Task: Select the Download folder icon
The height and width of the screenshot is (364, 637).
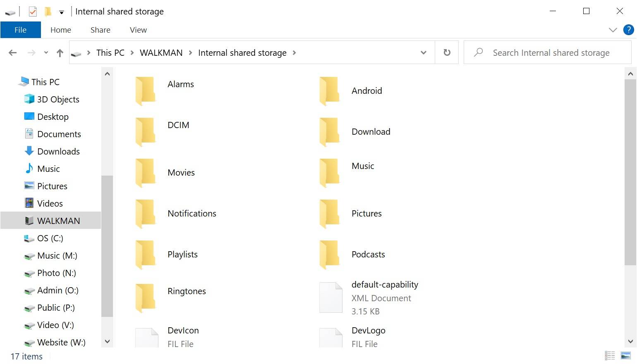Action: pos(330,132)
